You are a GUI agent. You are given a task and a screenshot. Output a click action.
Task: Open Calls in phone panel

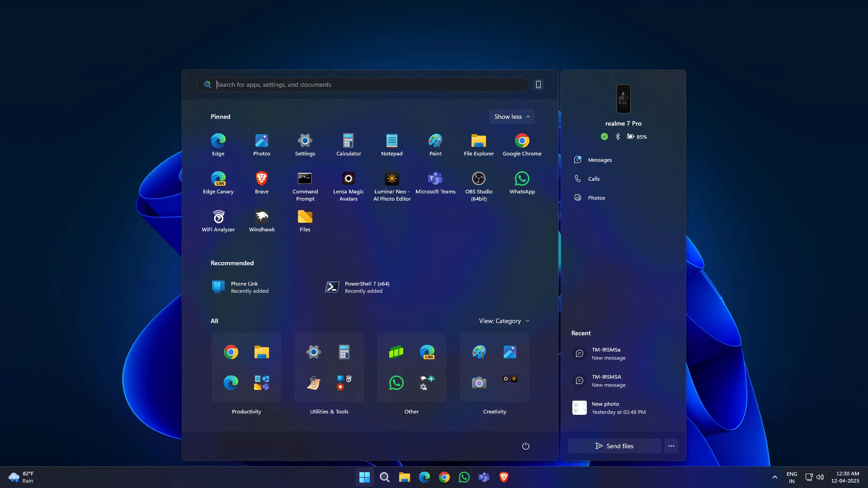(594, 179)
